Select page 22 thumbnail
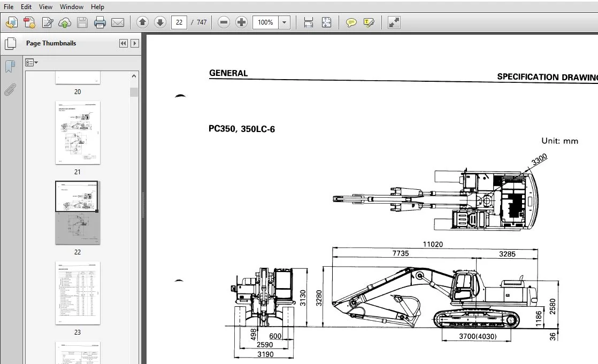The width and height of the screenshot is (598, 364). tap(78, 213)
